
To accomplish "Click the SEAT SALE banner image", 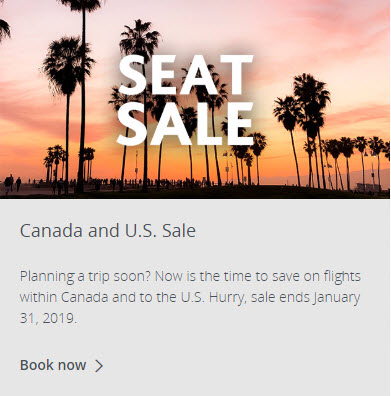I will click(x=195, y=99).
